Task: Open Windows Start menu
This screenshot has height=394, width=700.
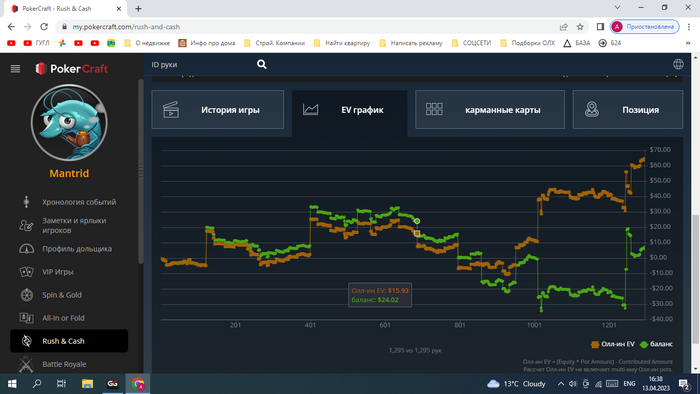Action: pos(12,384)
